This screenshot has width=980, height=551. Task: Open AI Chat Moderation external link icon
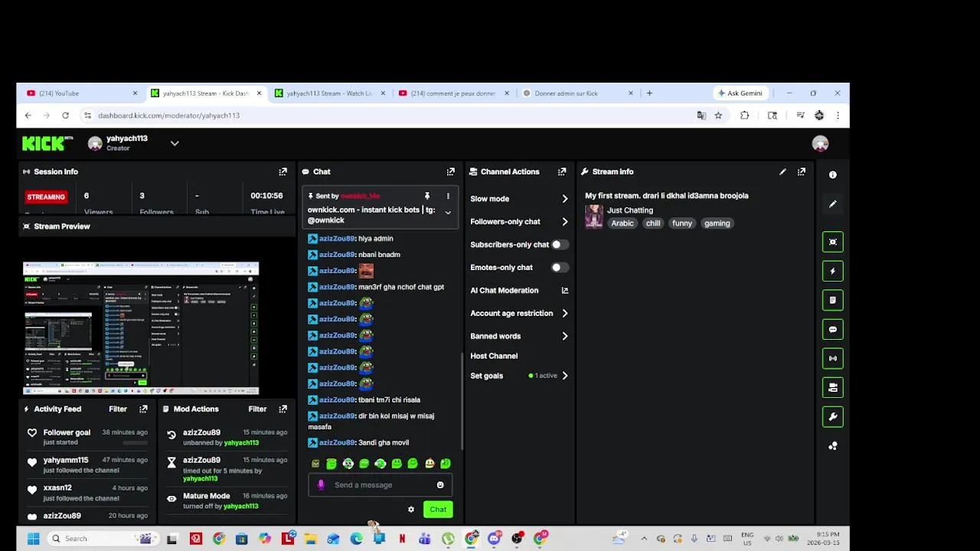click(565, 291)
